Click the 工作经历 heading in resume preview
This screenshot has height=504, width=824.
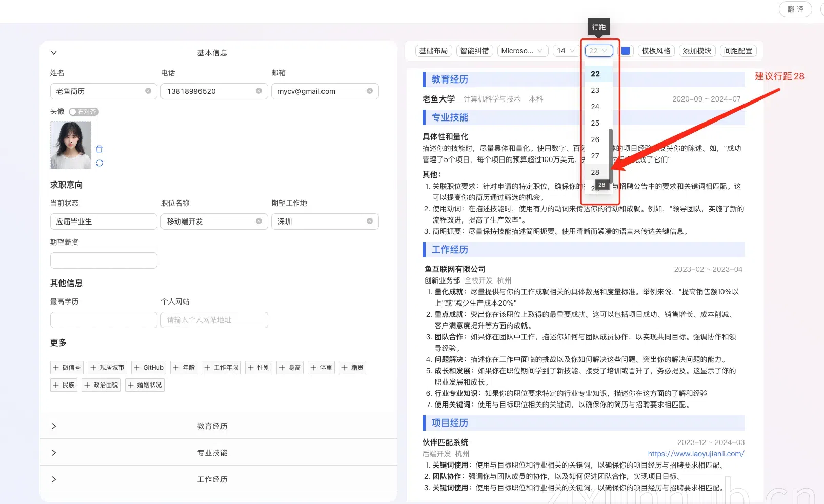[450, 250]
